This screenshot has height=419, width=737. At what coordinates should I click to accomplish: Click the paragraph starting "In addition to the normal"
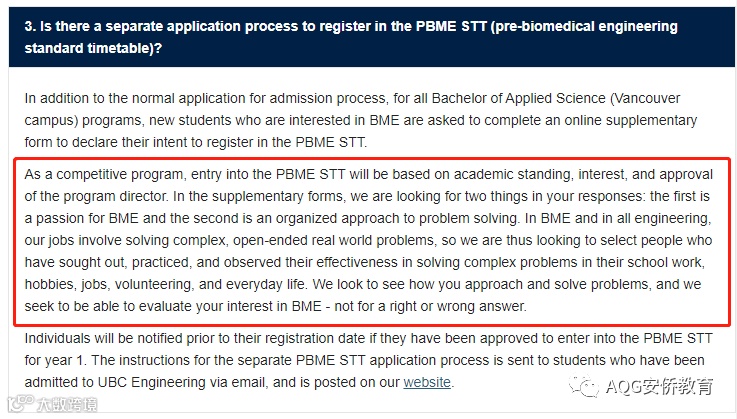[361, 120]
